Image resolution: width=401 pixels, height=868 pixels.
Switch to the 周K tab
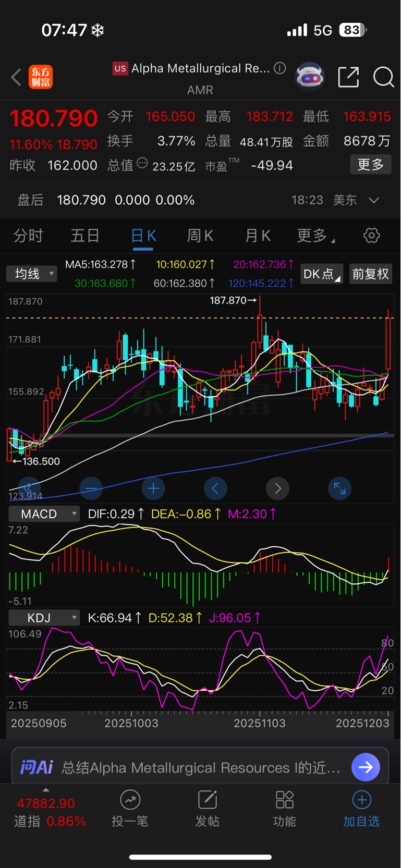200,236
